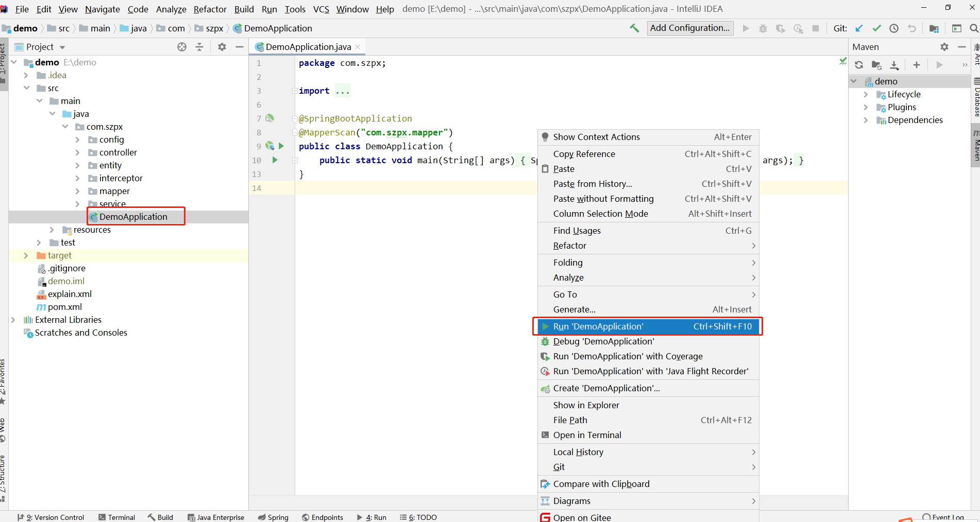Expand the target folder

click(26, 255)
